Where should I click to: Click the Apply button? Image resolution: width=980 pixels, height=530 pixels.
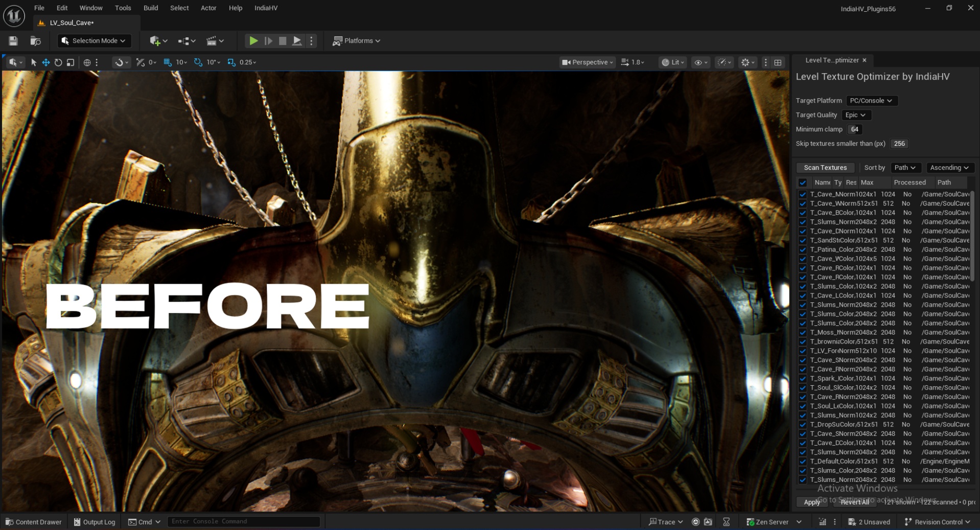(812, 502)
